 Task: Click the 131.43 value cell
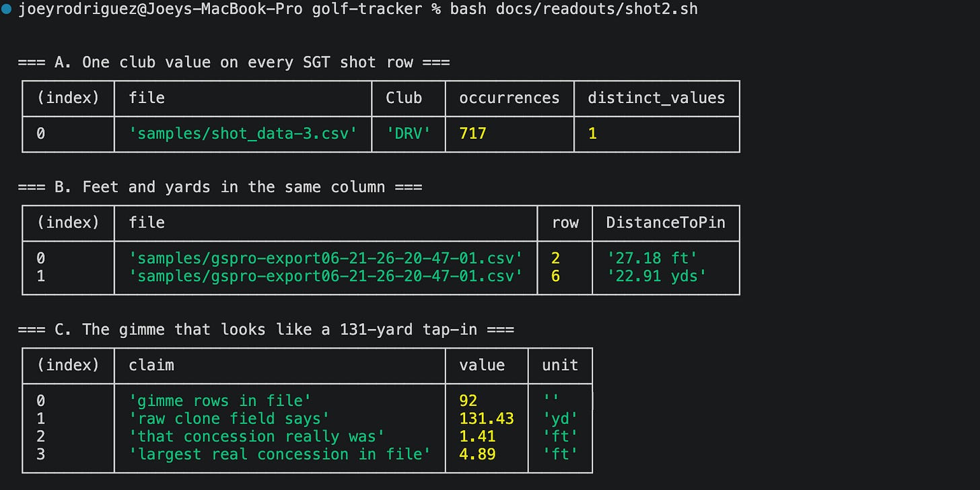[x=486, y=419]
